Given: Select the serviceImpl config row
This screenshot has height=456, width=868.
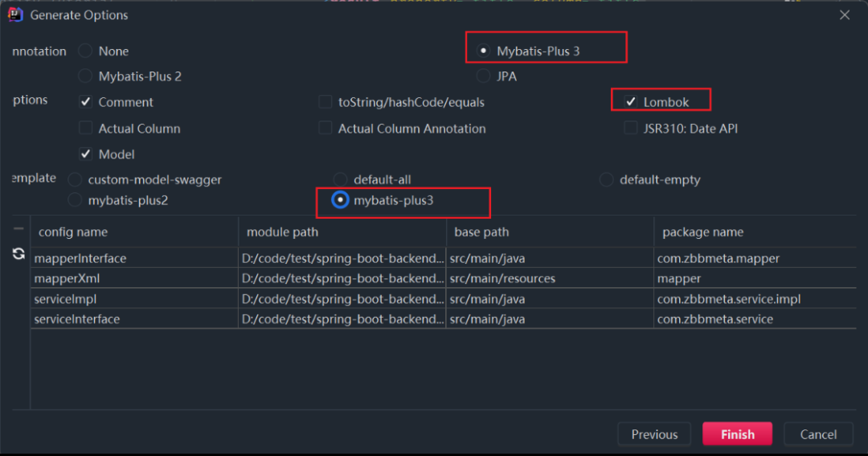Looking at the screenshot, I should [444, 298].
